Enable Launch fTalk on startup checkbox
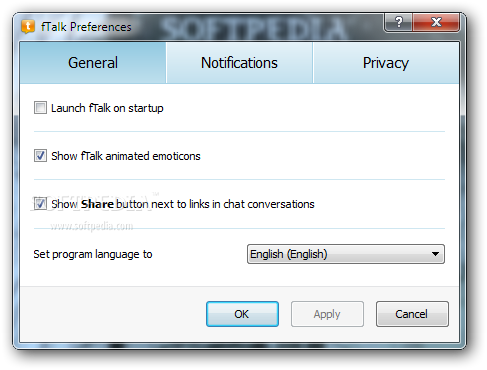Screen dimensions: 487x370 [40, 108]
